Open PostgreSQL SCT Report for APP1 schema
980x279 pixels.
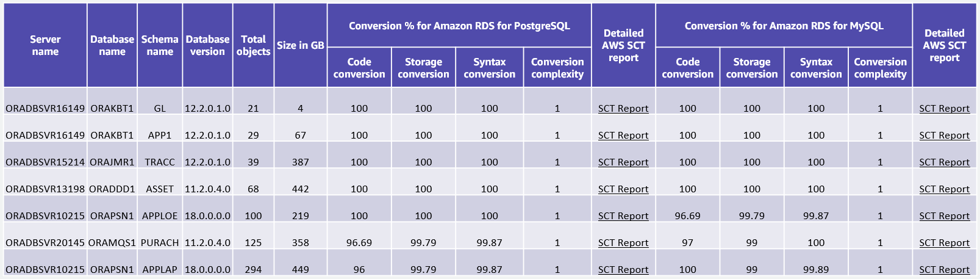click(x=623, y=136)
